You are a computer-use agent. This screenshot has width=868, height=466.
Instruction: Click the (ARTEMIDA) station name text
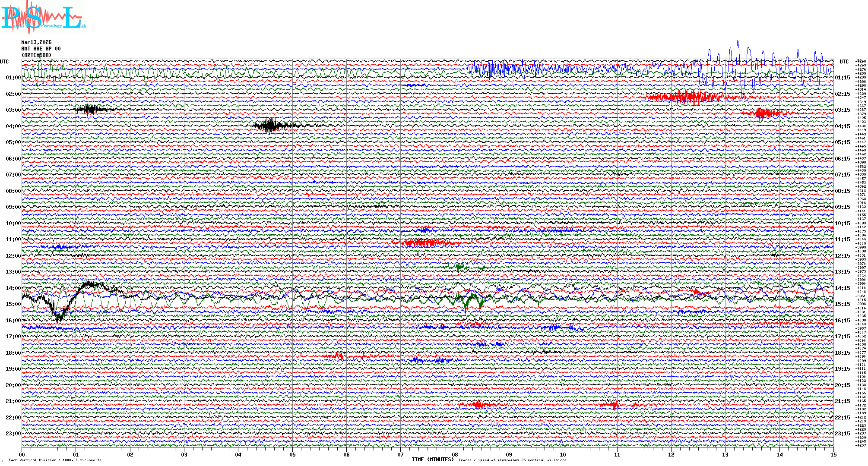36,55
